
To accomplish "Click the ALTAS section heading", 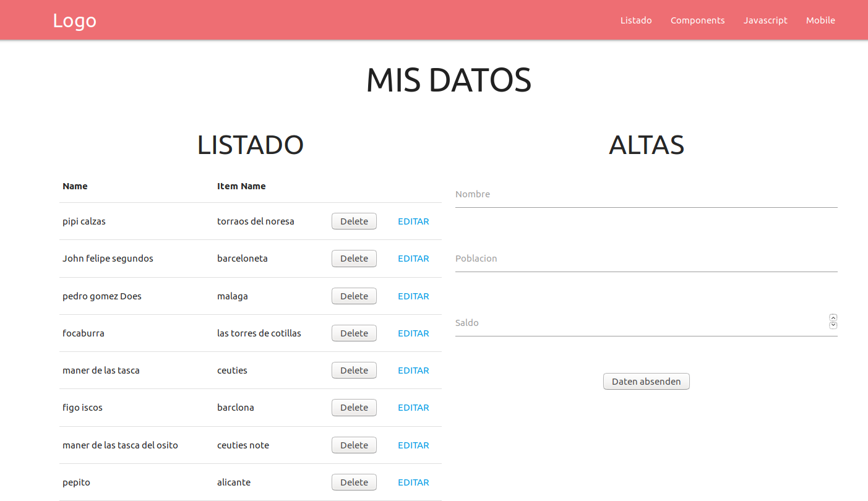I will [x=646, y=145].
